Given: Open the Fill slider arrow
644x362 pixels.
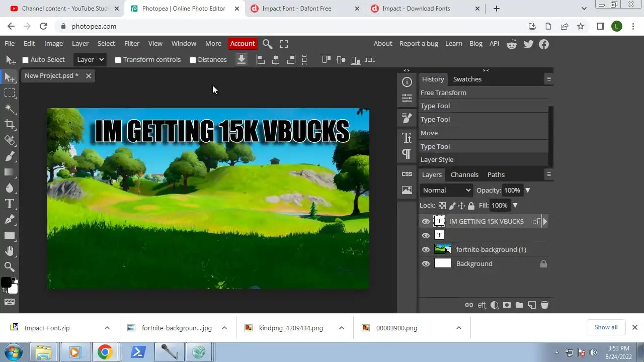Looking at the screenshot, I should click(515, 206).
